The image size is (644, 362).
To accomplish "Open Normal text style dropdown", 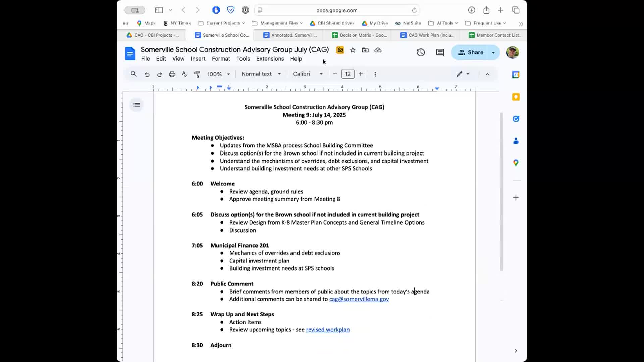I will click(x=261, y=74).
